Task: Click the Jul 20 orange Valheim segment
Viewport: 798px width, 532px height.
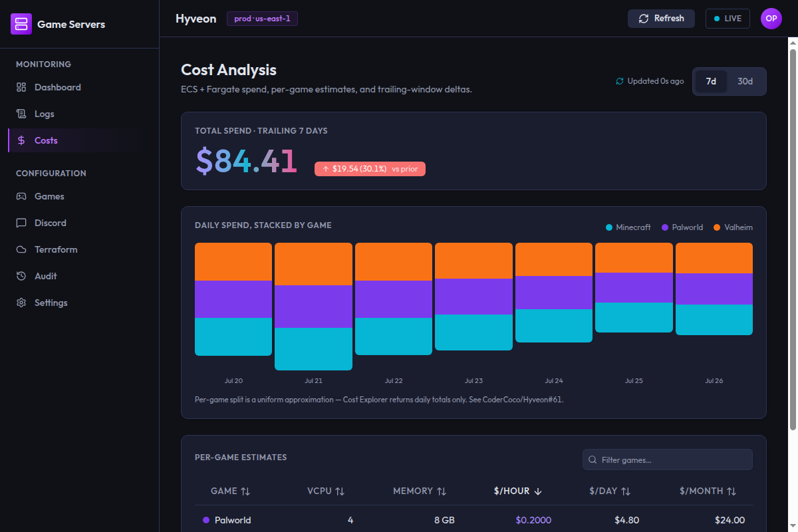Action: click(233, 261)
